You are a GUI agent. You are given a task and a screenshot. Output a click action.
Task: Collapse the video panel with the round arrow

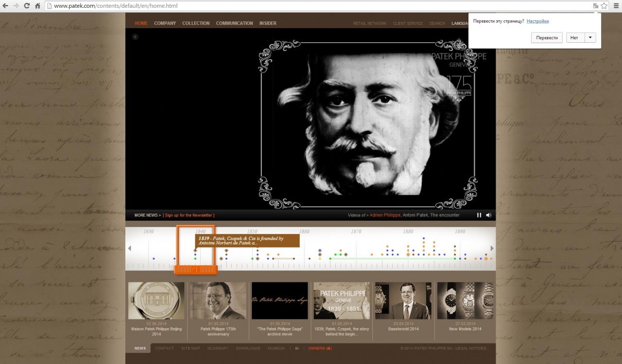[135, 36]
